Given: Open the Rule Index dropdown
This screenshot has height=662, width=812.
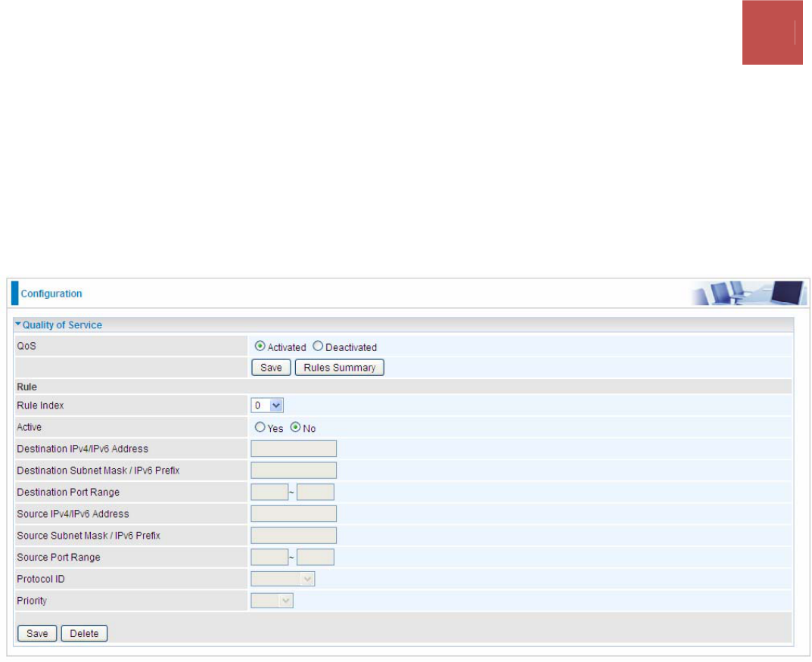Looking at the screenshot, I should 266,406.
